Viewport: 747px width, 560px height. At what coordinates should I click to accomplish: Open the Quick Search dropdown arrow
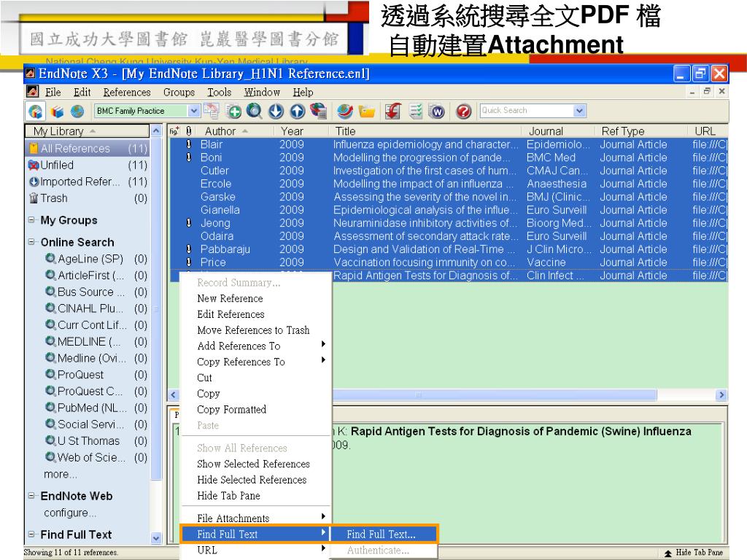point(579,111)
